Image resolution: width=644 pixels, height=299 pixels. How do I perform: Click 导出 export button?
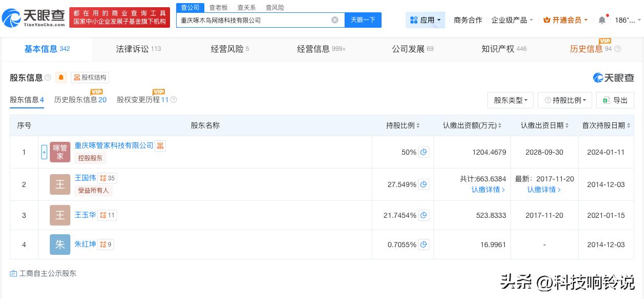(x=615, y=100)
